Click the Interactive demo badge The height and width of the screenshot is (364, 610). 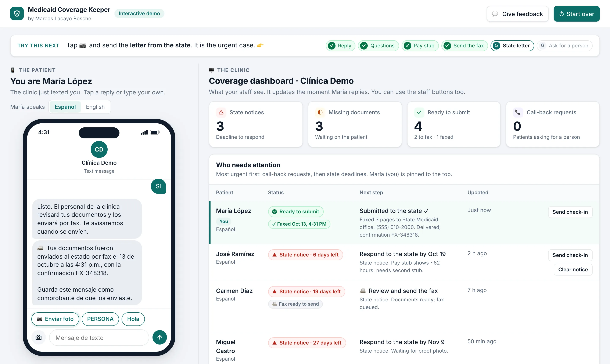[x=139, y=14]
